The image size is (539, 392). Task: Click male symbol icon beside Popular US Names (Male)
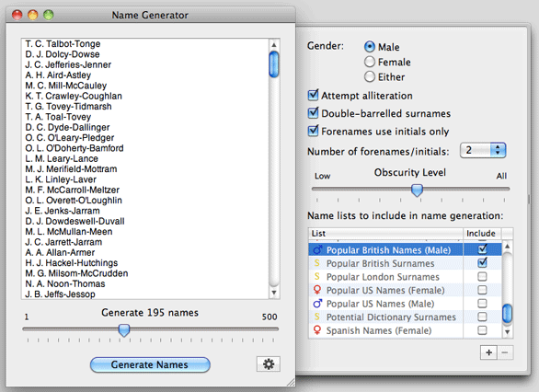(x=317, y=304)
